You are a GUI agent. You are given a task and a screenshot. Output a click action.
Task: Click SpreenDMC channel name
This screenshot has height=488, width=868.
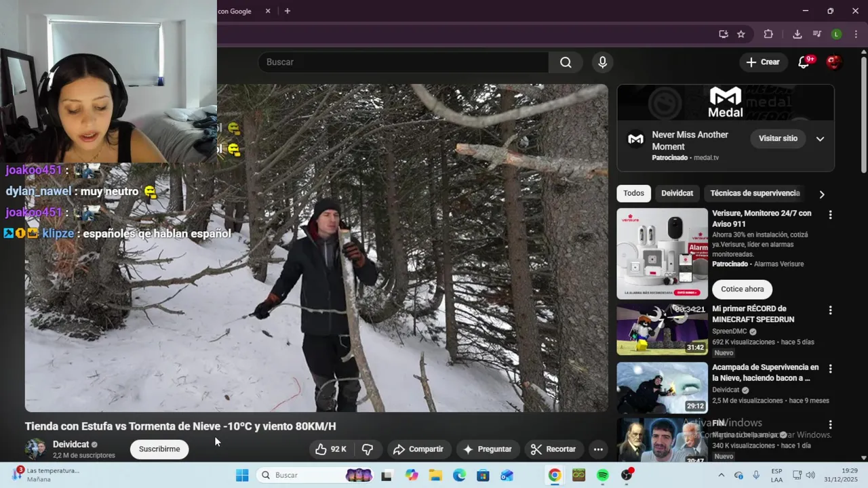729,331
